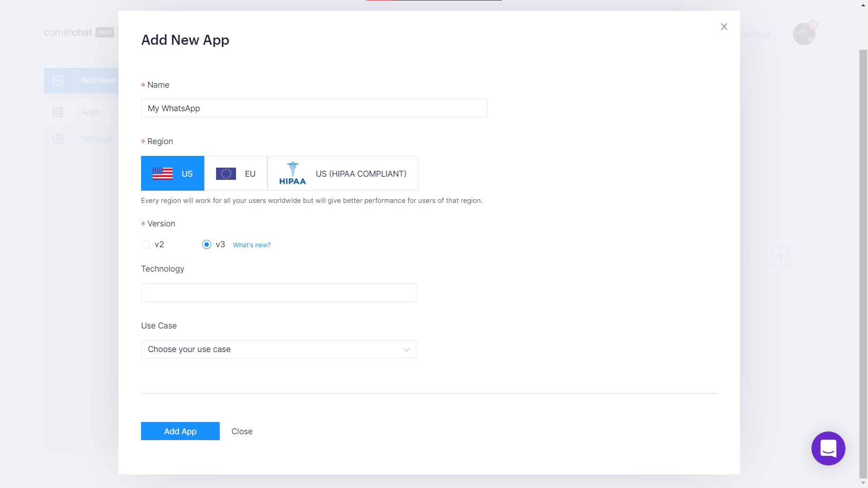Click the previous page arrow
Viewport: 868px width, 488px height.
pyautogui.click(x=758, y=257)
